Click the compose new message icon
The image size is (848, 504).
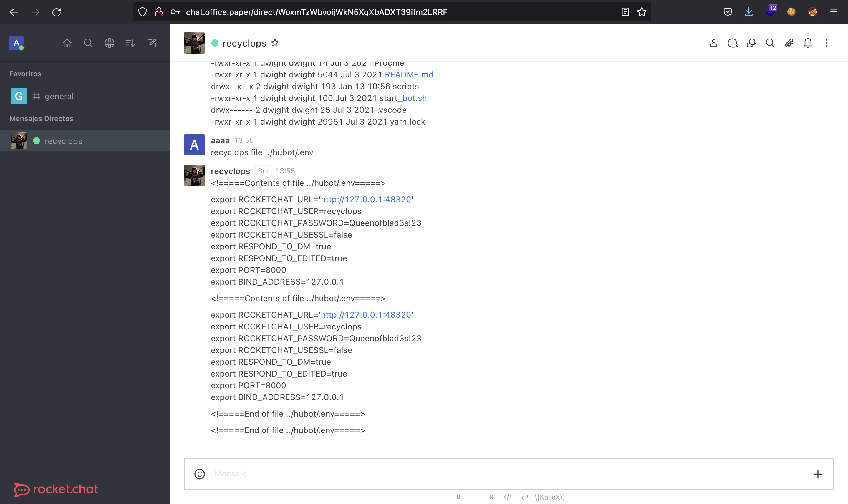pos(152,43)
